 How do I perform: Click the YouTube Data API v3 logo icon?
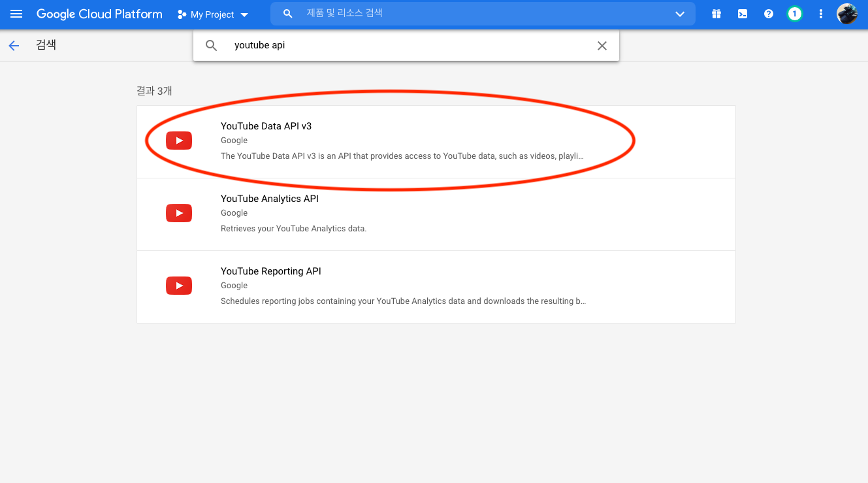pos(179,141)
